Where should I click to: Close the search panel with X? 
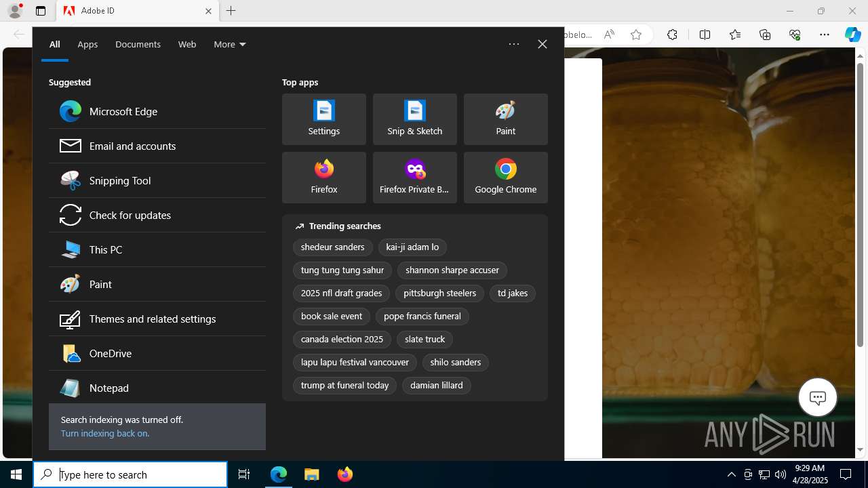(x=542, y=44)
